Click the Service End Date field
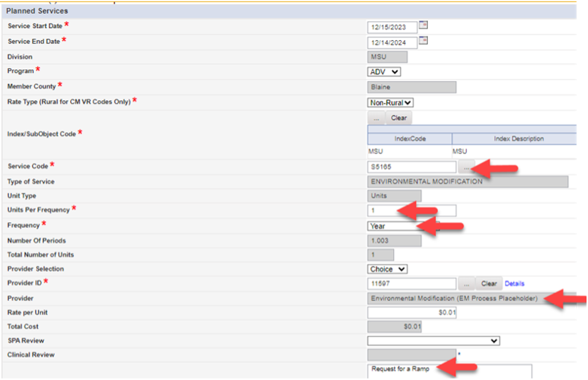Image resolution: width=588 pixels, height=380 pixels. 392,42
